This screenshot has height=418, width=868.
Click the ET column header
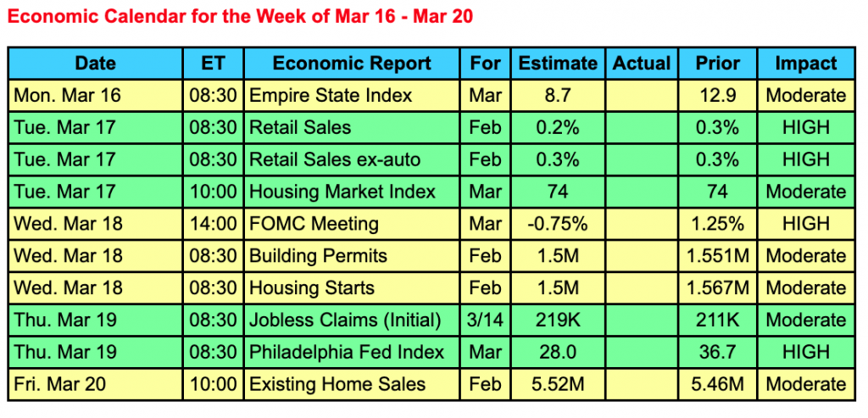(213, 64)
